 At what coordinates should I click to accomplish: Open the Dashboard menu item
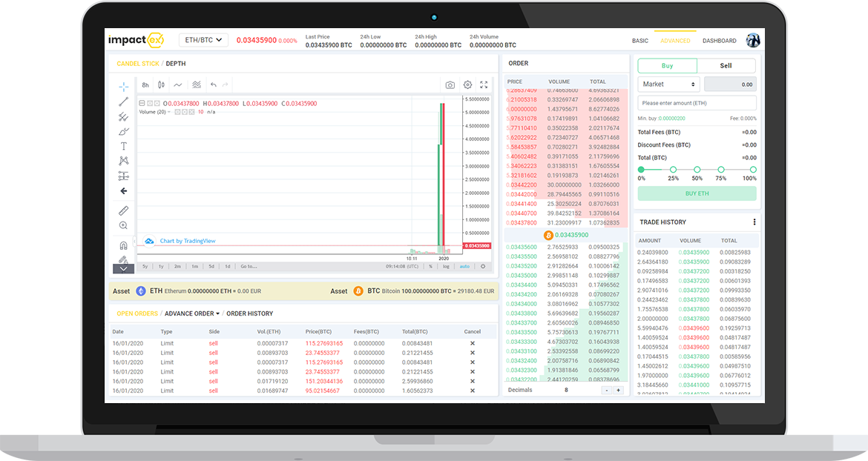719,41
